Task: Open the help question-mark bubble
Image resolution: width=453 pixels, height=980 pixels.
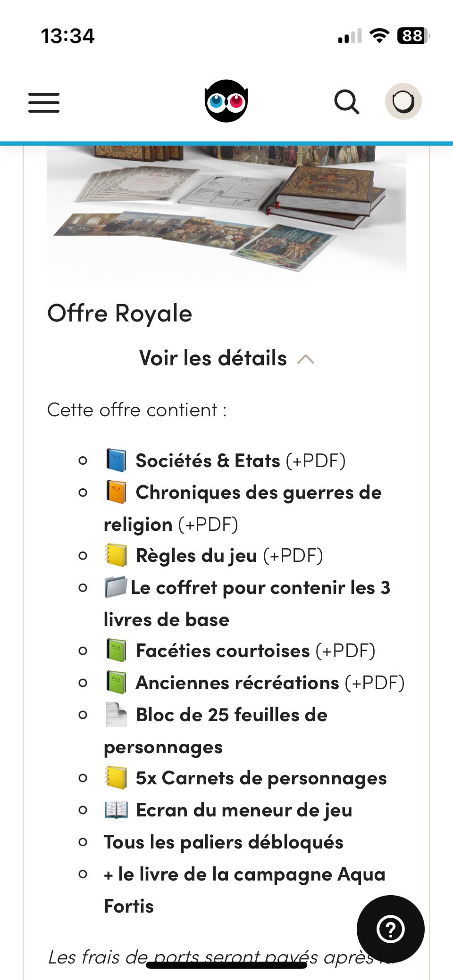Action: tap(391, 929)
